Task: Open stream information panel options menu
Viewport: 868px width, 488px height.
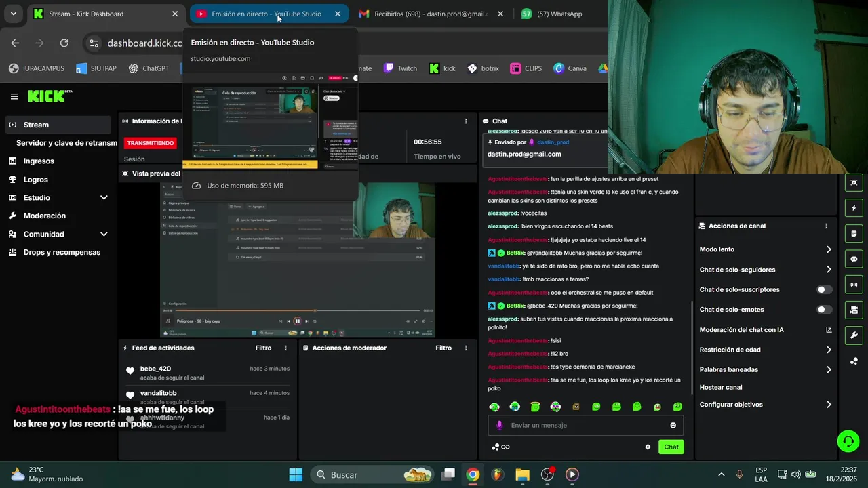Action: coord(466,121)
